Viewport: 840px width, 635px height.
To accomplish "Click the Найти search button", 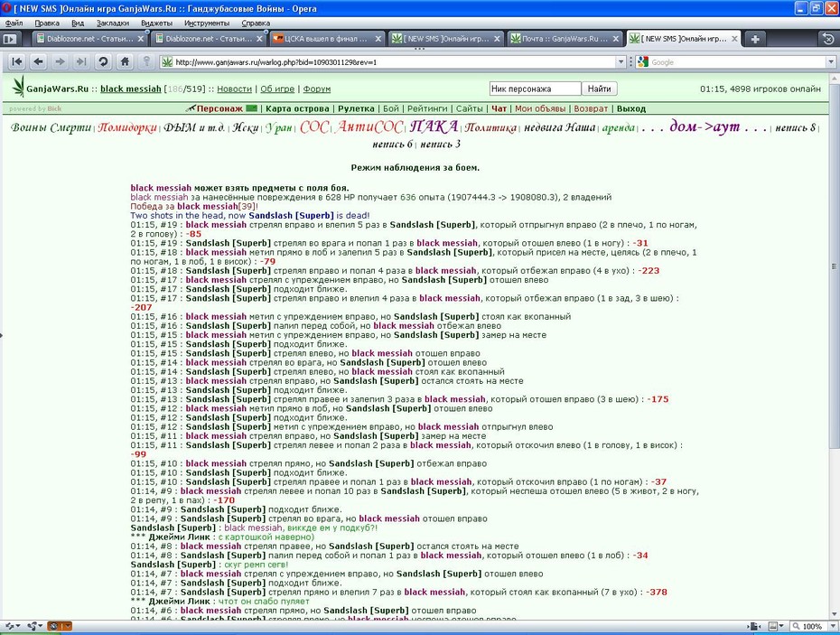I will pyautogui.click(x=599, y=89).
